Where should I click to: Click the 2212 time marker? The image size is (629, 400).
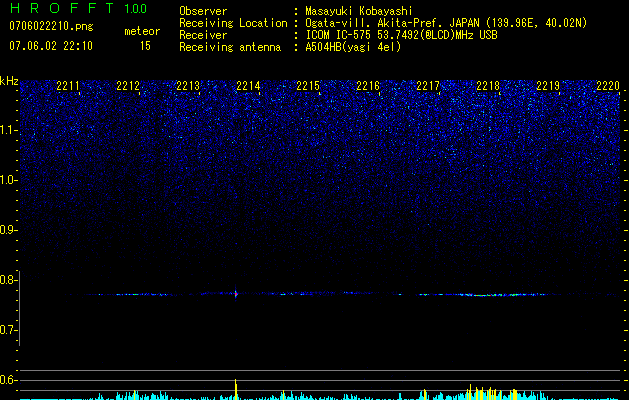click(128, 86)
